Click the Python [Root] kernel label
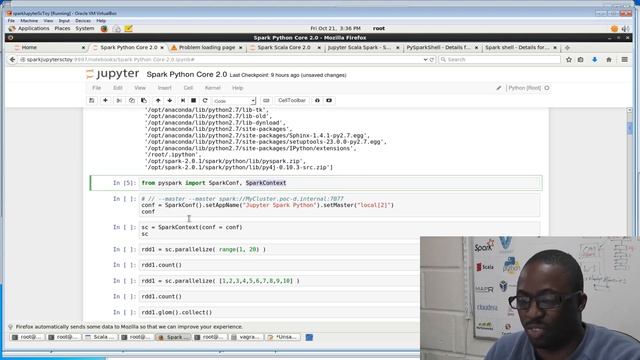 point(524,88)
